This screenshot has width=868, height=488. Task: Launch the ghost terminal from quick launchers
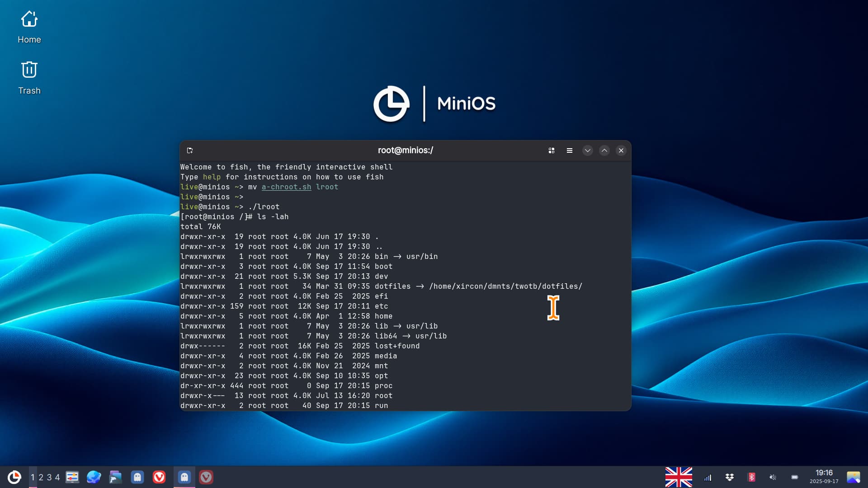(x=137, y=477)
